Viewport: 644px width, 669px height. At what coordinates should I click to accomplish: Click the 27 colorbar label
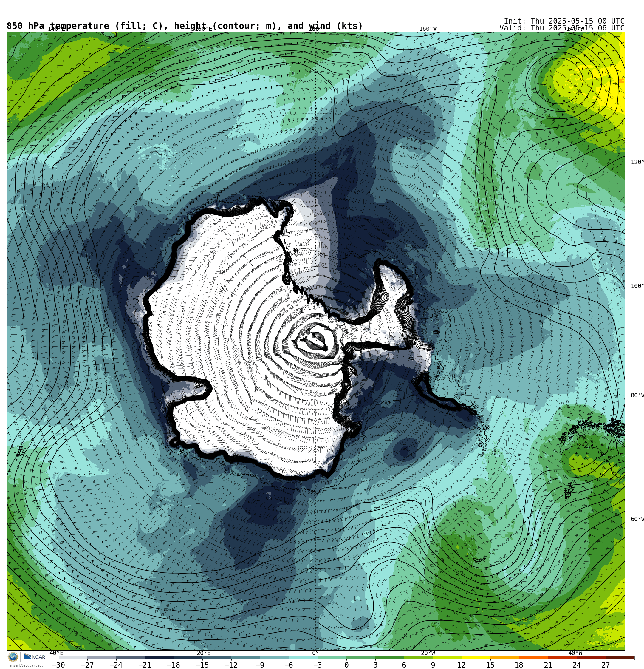(606, 665)
